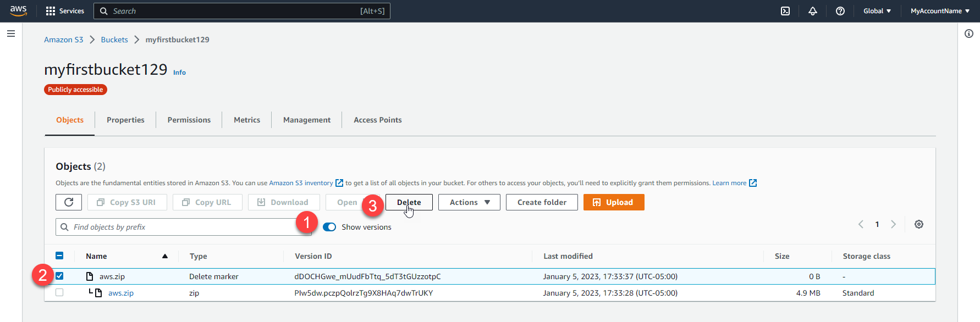
Task: Click the refresh objects button
Action: pyautogui.click(x=69, y=202)
